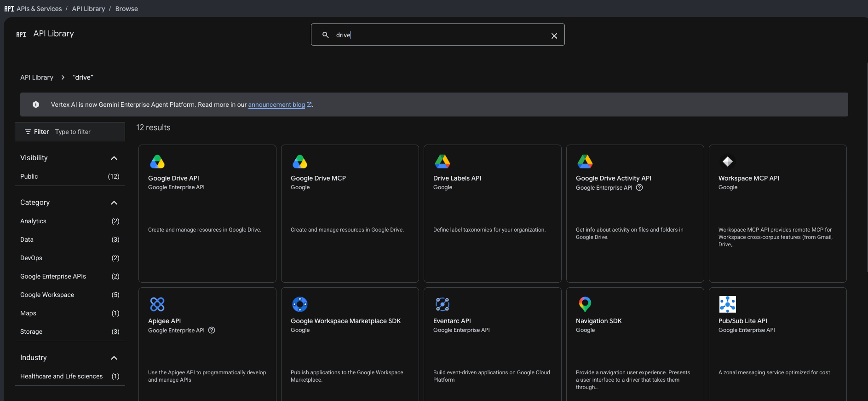Click the Google Drive Activity API icon
The width and height of the screenshot is (868, 401).
[585, 162]
